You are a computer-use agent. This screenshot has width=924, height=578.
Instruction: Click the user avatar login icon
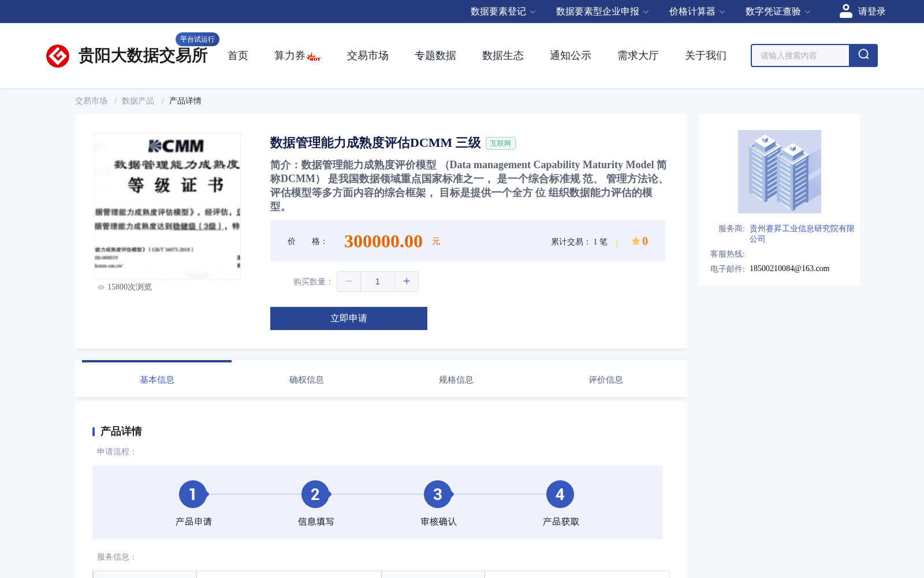(x=845, y=11)
